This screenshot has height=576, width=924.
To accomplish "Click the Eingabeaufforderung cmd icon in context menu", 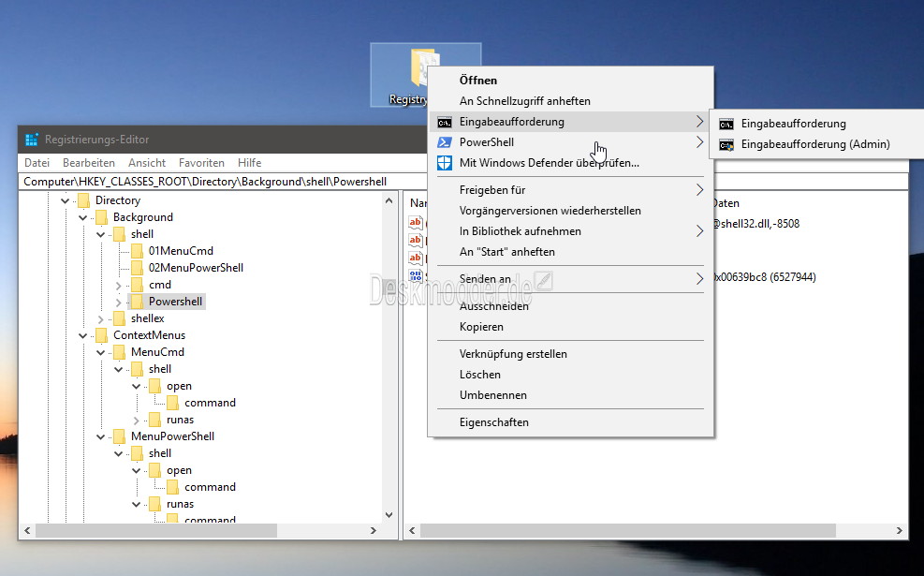I will pos(445,122).
